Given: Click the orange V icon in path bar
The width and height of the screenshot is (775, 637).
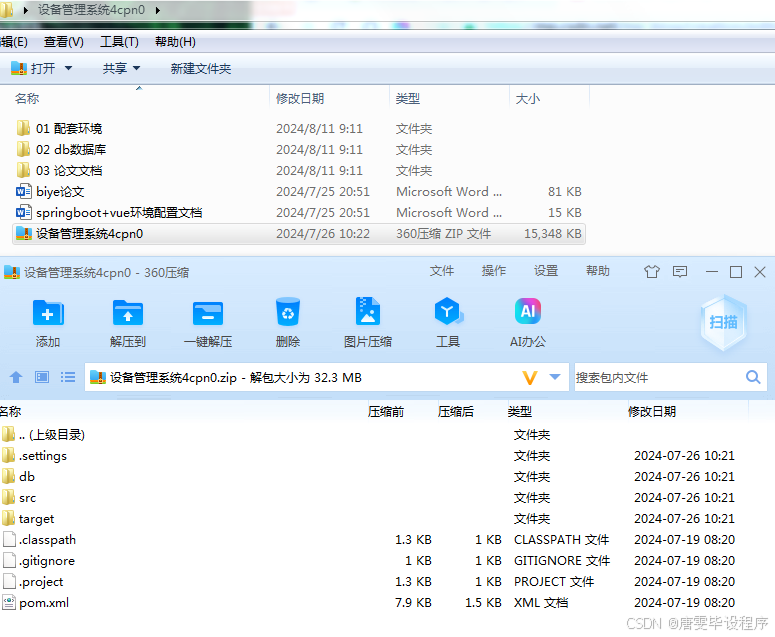Looking at the screenshot, I should pyautogui.click(x=530, y=378).
